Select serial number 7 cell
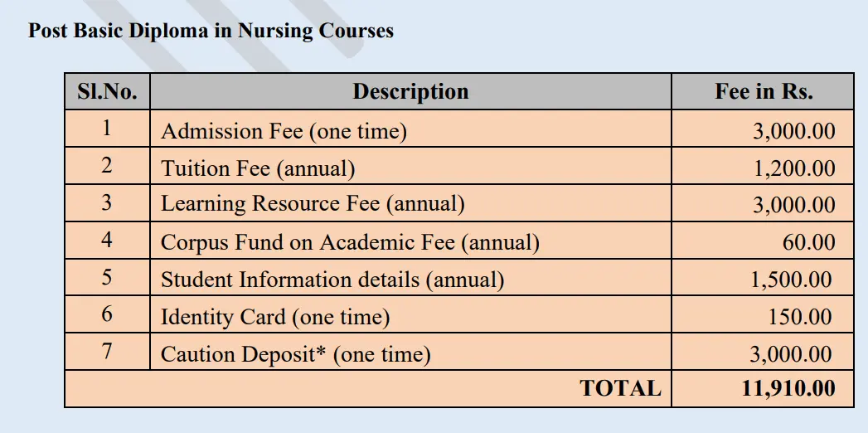The image size is (868, 433). click(107, 352)
